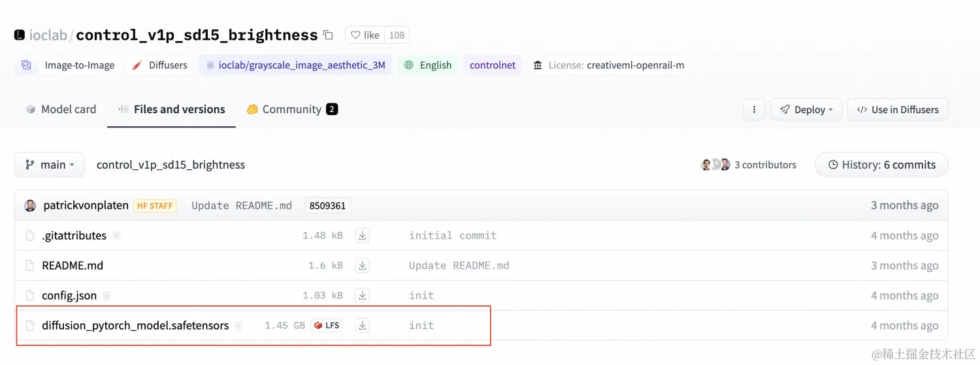Open the init commit for config.json
This screenshot has height=365, width=980.
pyautogui.click(x=421, y=296)
